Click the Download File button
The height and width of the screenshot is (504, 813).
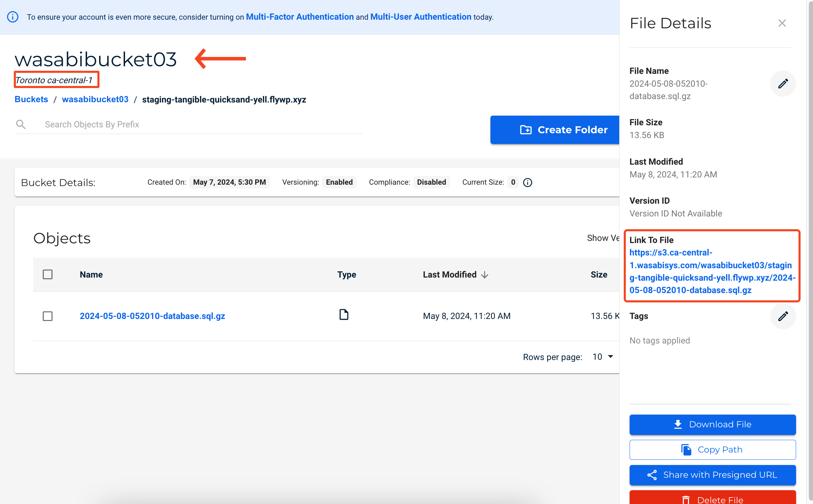pos(712,424)
